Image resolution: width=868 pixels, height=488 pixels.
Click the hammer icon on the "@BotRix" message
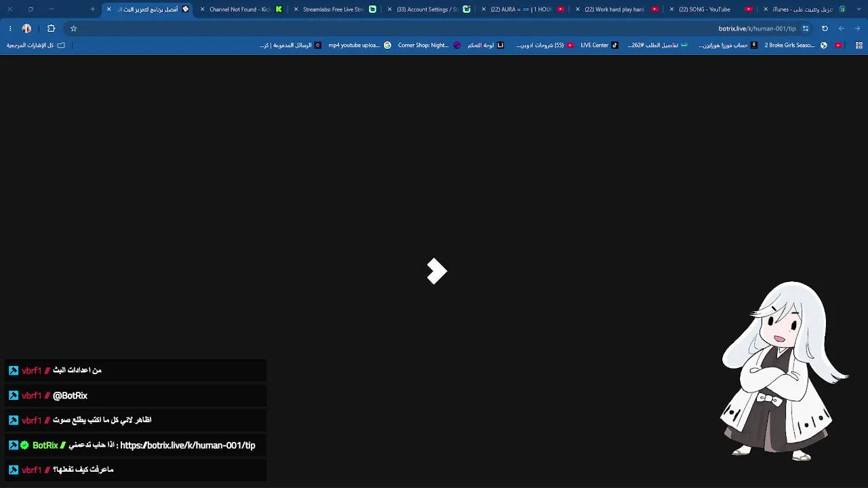click(14, 396)
